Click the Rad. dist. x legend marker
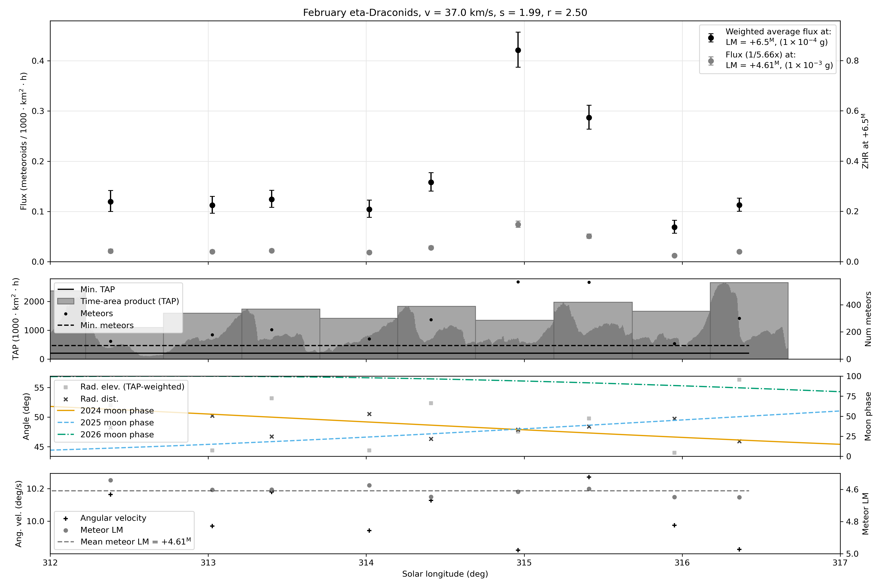Screen dimensions: 882x588 [x=66, y=399]
